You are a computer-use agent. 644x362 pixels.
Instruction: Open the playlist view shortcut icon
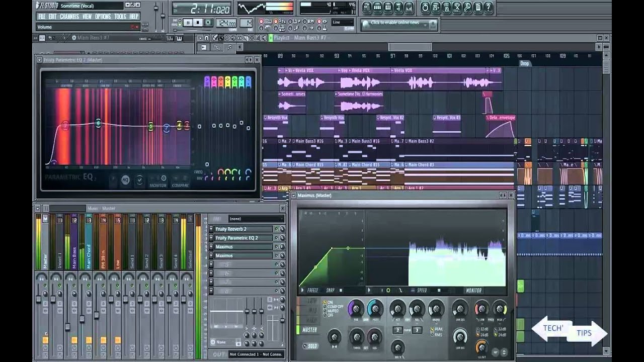pos(366,7)
